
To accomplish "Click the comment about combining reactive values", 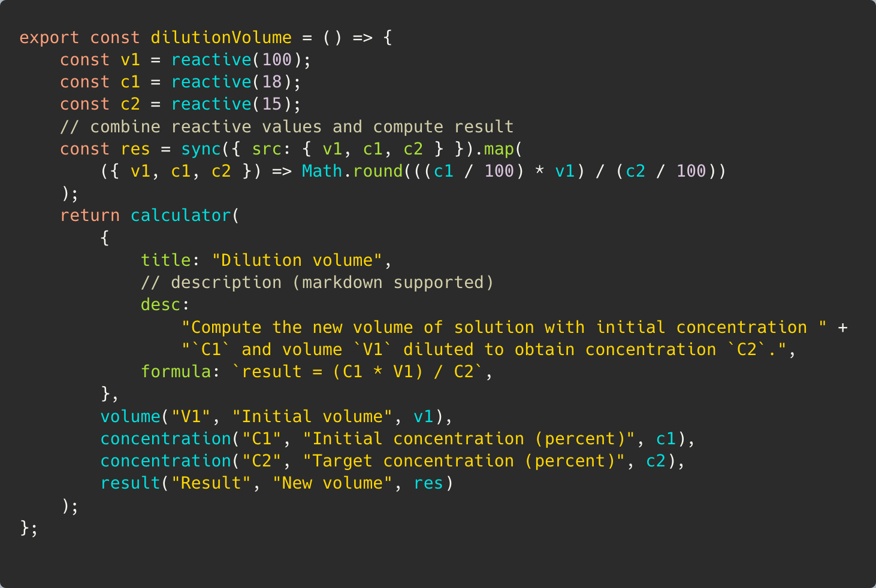I will pos(286,127).
